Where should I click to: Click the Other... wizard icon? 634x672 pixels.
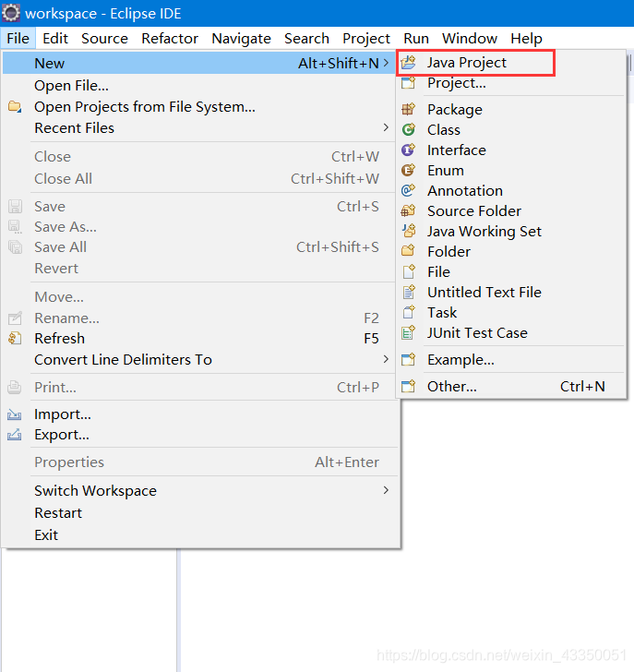(x=408, y=386)
